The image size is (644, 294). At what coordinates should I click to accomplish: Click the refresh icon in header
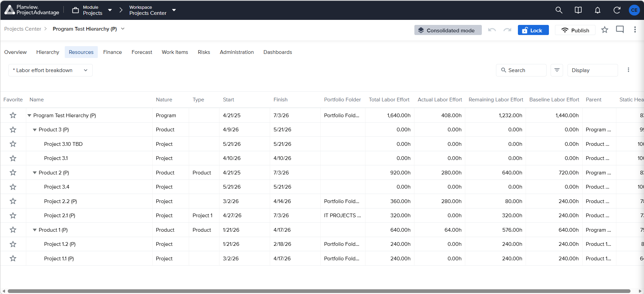pos(617,10)
